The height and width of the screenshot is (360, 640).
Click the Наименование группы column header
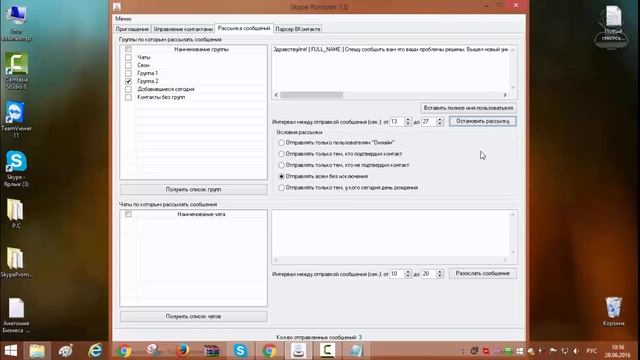[201, 49]
